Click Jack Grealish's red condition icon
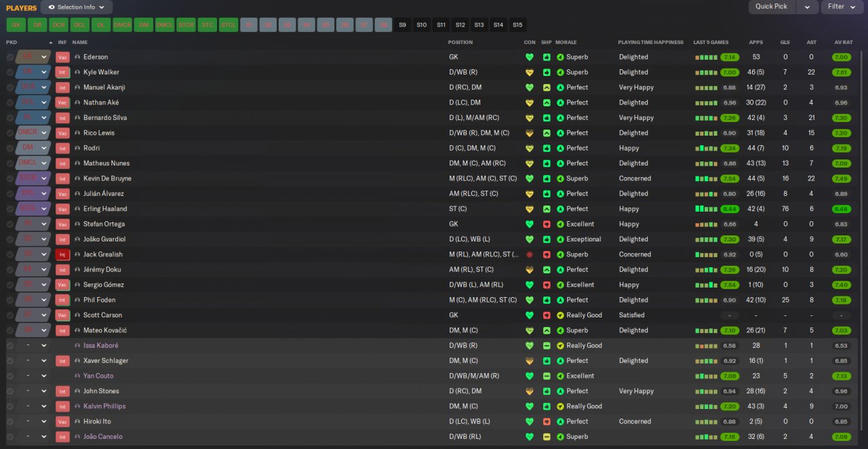868x449 pixels. tap(530, 255)
